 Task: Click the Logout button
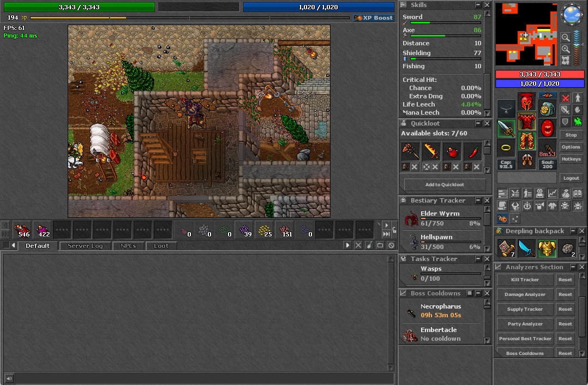pyautogui.click(x=571, y=178)
